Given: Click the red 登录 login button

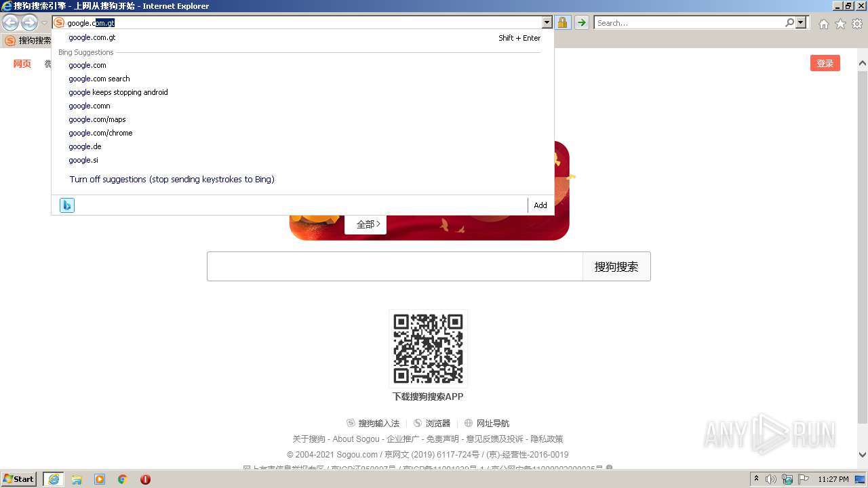Looking at the screenshot, I should [x=825, y=63].
